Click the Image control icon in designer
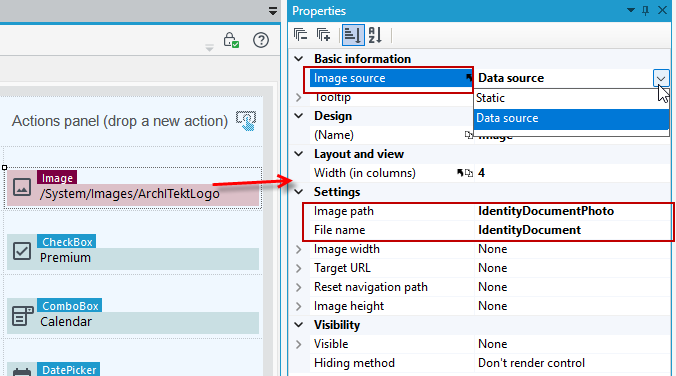This screenshot has width=676, height=376. click(x=22, y=188)
